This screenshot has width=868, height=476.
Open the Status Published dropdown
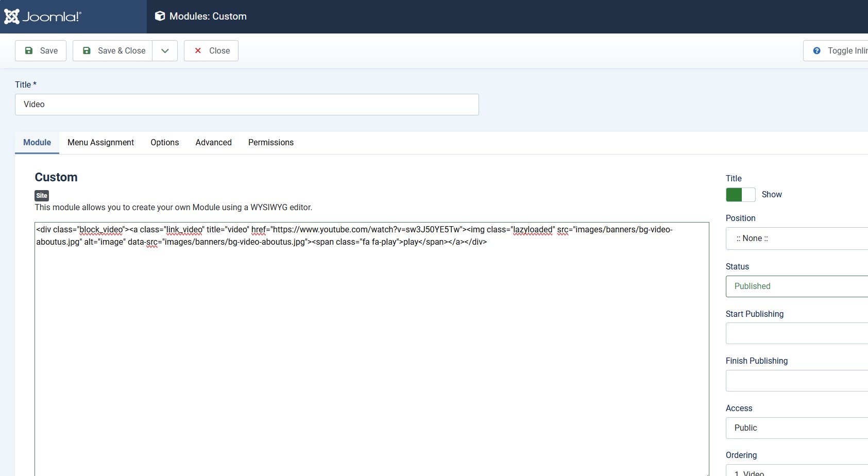(x=796, y=286)
